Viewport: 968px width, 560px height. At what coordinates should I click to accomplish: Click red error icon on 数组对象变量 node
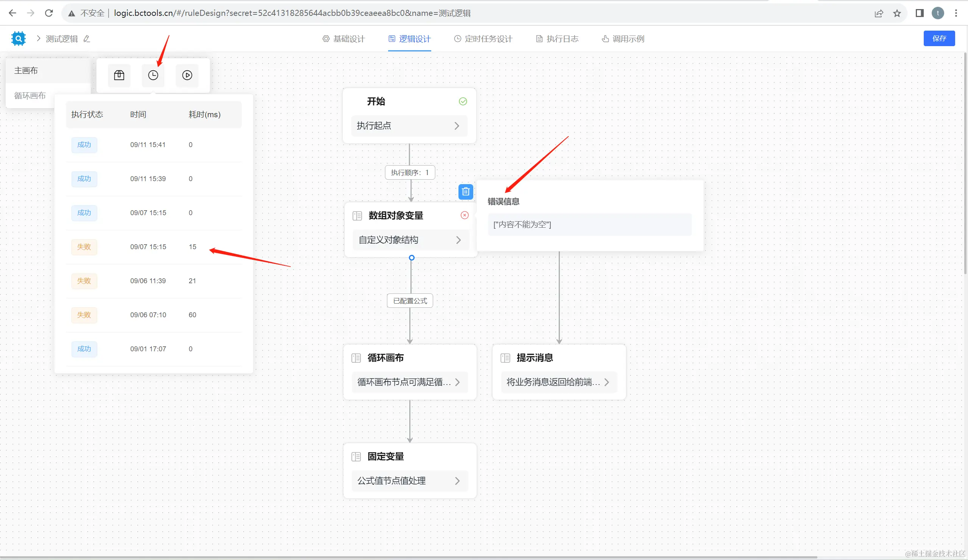pyautogui.click(x=465, y=215)
